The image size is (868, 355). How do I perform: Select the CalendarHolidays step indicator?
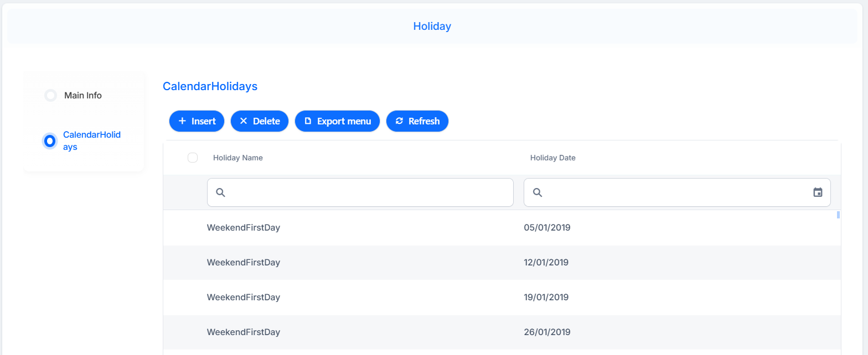[x=49, y=141]
